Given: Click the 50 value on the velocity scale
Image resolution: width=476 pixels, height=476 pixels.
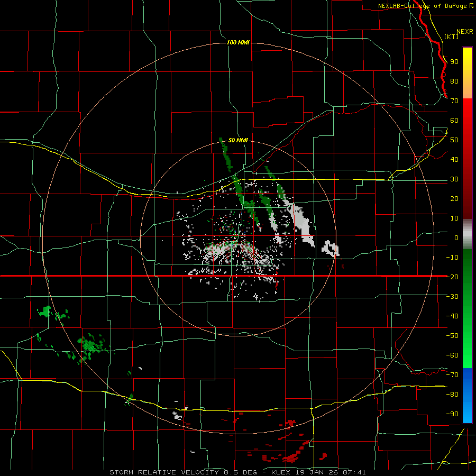Looking at the screenshot, I should coord(454,140).
